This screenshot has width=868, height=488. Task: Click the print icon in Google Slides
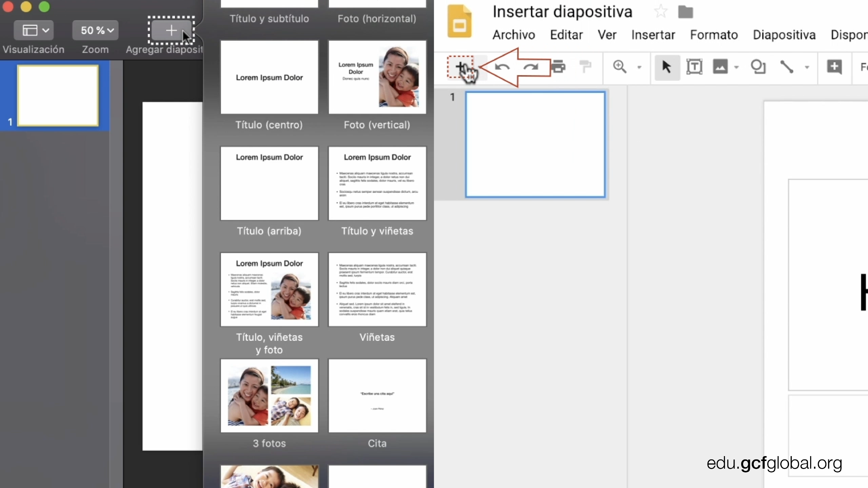(558, 67)
